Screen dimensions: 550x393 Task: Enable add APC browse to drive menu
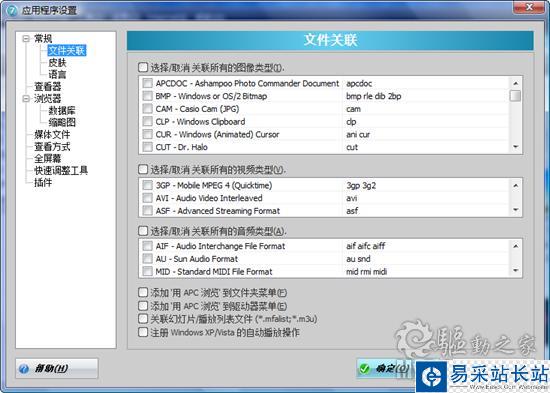pos(143,306)
